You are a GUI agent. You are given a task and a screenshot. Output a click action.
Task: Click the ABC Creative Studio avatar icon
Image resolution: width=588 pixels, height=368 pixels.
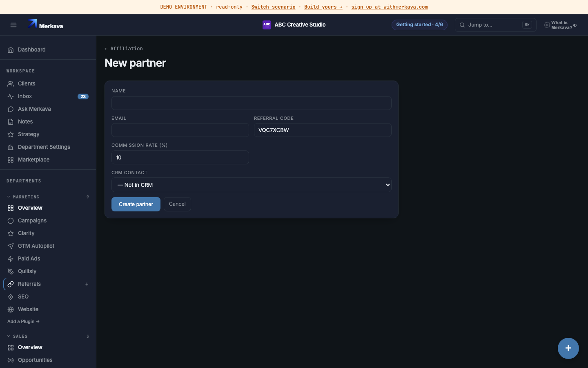(x=267, y=25)
